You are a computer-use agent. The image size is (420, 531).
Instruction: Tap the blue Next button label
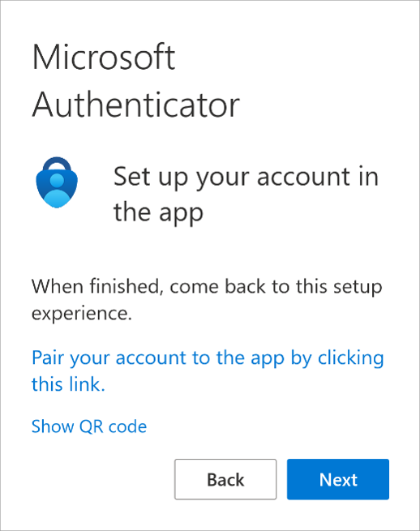338,480
